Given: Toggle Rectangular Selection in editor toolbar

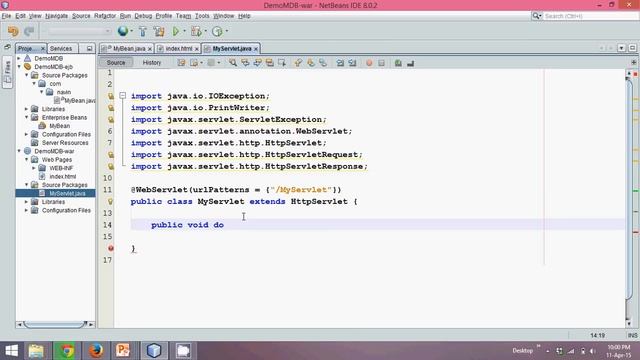Looking at the screenshot, I should 282,63.
